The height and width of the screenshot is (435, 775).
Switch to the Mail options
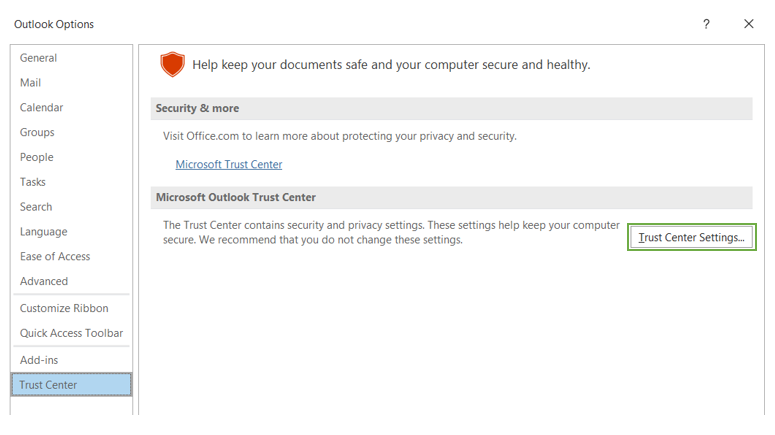tap(31, 83)
